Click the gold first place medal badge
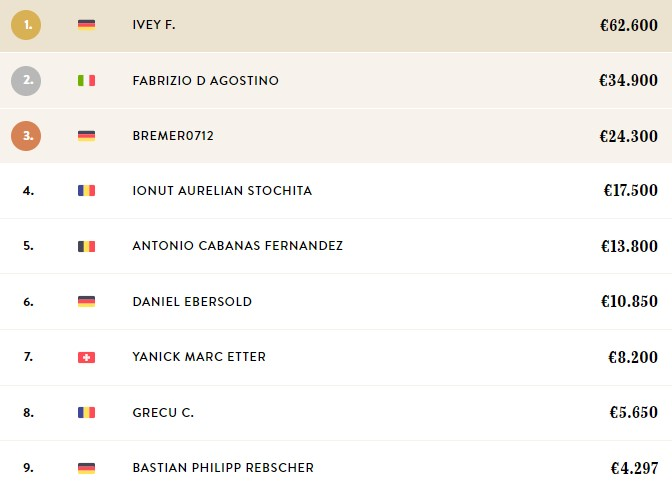This screenshot has height=487, width=672. point(26,24)
